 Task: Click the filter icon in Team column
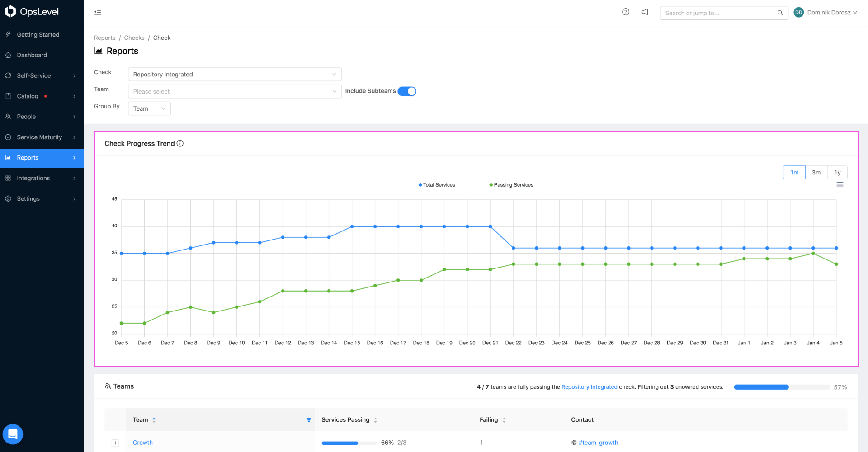309,420
